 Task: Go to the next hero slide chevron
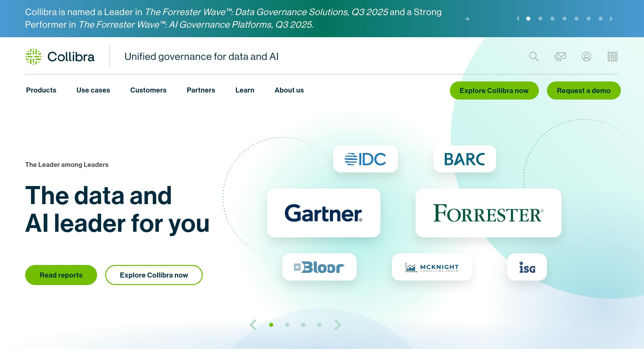[338, 325]
